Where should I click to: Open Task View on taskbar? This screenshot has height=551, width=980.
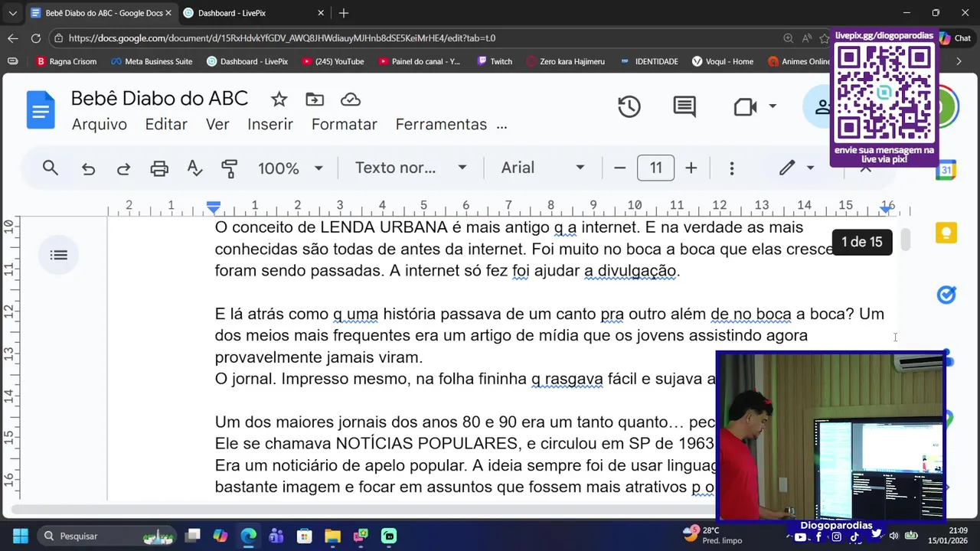pyautogui.click(x=193, y=536)
